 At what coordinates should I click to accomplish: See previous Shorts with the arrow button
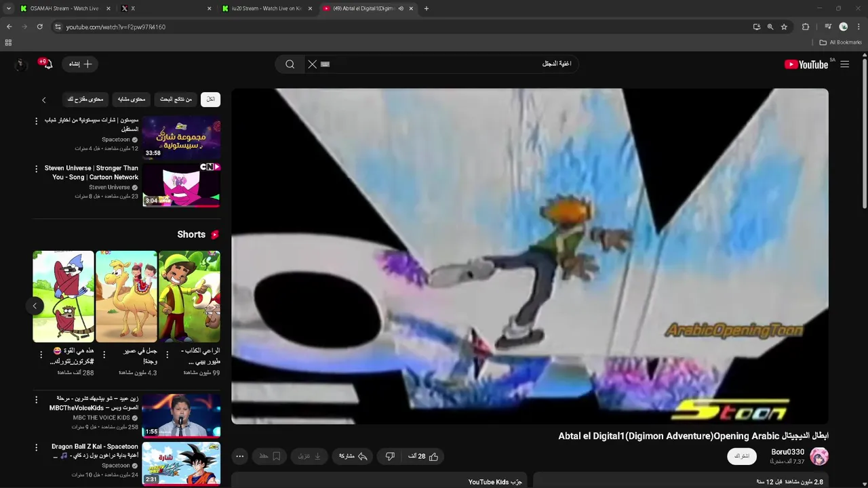(x=35, y=306)
